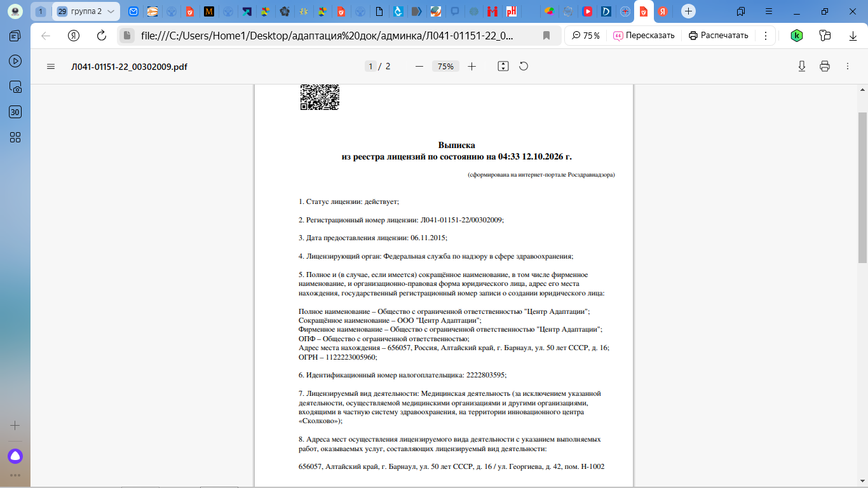
Task: Open the three-dot page actions menu
Action: point(766,36)
